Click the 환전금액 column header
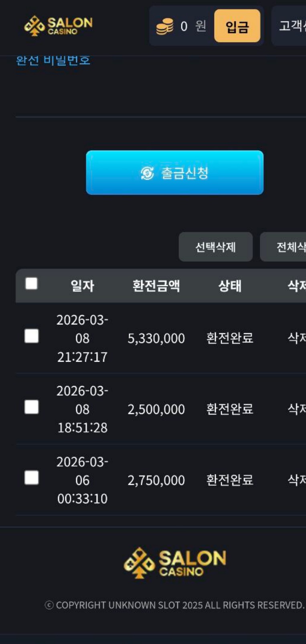This screenshot has width=306, height=644. click(x=156, y=286)
